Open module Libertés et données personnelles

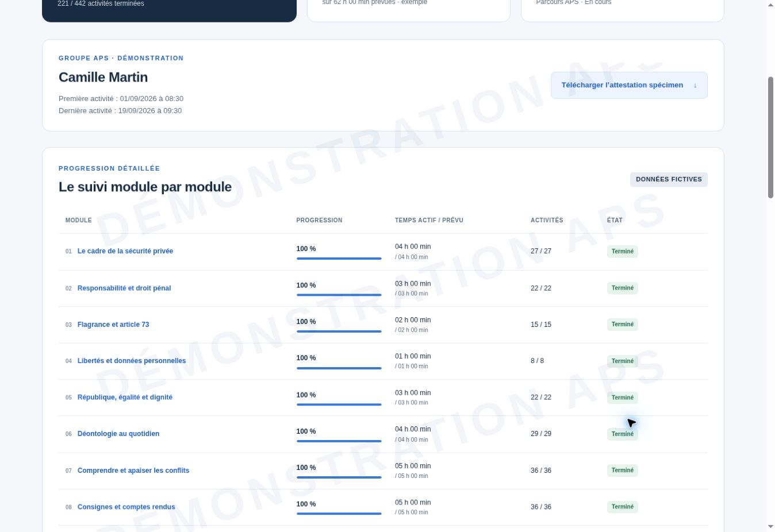tap(132, 361)
